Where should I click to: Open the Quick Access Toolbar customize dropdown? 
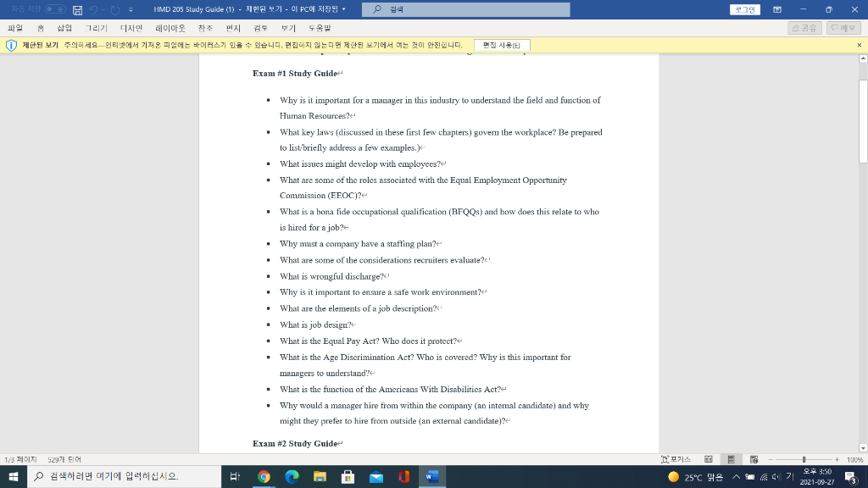(131, 9)
